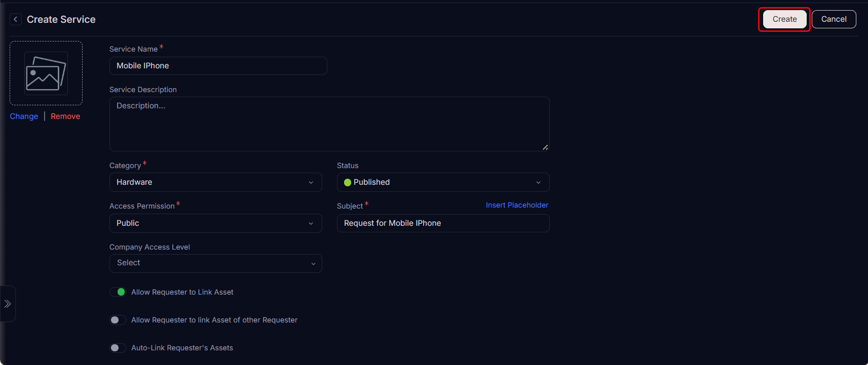Viewport: 868px width, 365px height.
Task: Click Insert Placeholder link
Action: point(517,205)
